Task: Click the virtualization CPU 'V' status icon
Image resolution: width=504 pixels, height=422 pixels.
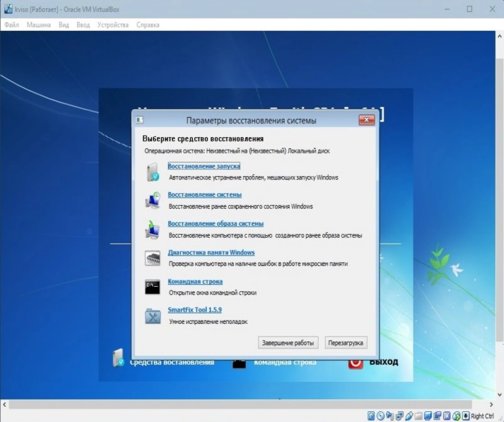Action: pos(447,416)
